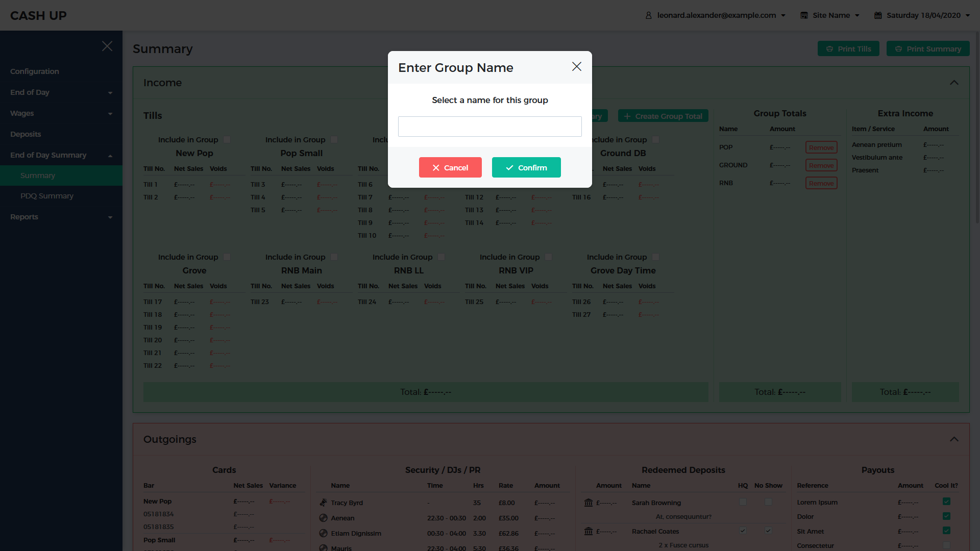The image size is (980, 551).
Task: Click the icon next to Tracy Byrd
Action: 323,503
